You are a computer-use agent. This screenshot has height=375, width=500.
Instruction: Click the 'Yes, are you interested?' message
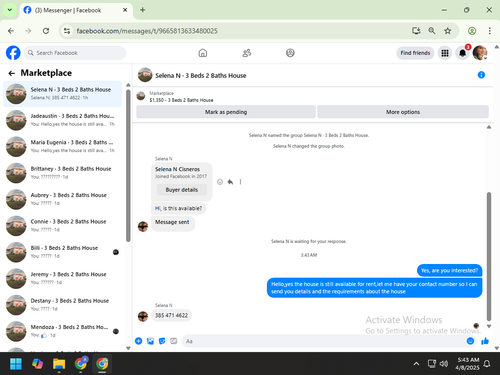click(x=449, y=270)
